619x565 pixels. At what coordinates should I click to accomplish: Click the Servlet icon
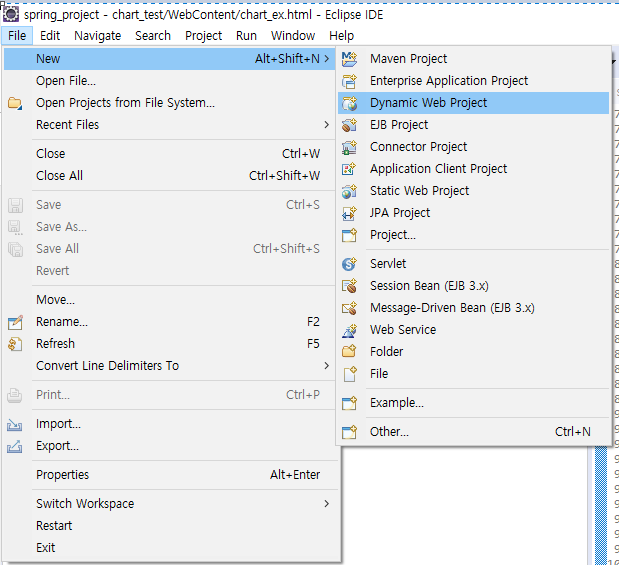(349, 264)
